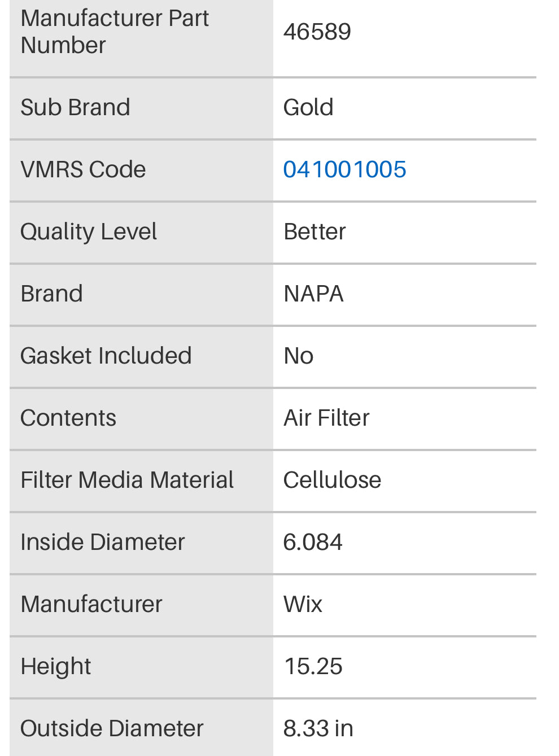Click the Sub Brand label
Image resolution: width=559 pixels, height=756 pixels.
[x=75, y=107]
